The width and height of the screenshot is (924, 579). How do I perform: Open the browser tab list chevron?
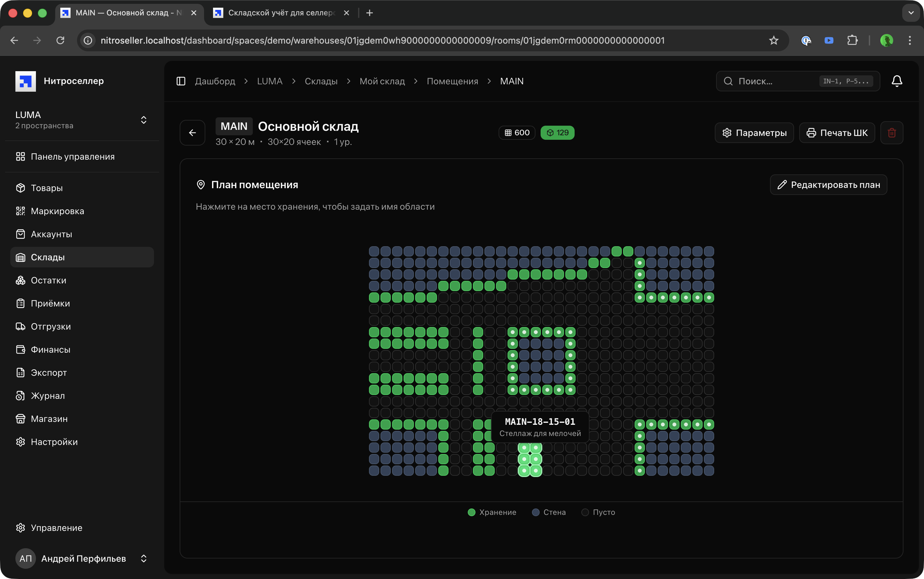tap(911, 13)
